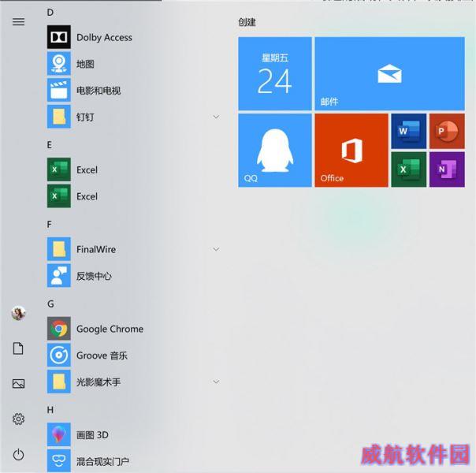Image resolution: width=476 pixels, height=473 pixels.
Task: Open the 邮件 mail tile
Action: [x=389, y=74]
